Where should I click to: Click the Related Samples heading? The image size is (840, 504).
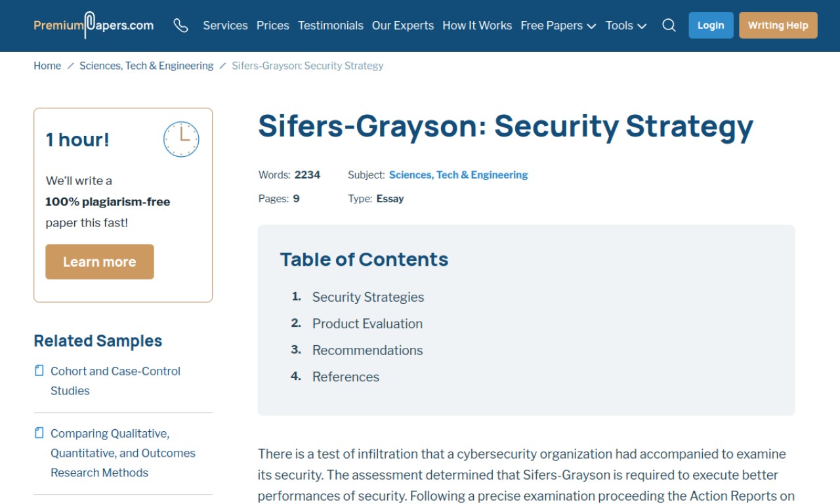tap(98, 341)
